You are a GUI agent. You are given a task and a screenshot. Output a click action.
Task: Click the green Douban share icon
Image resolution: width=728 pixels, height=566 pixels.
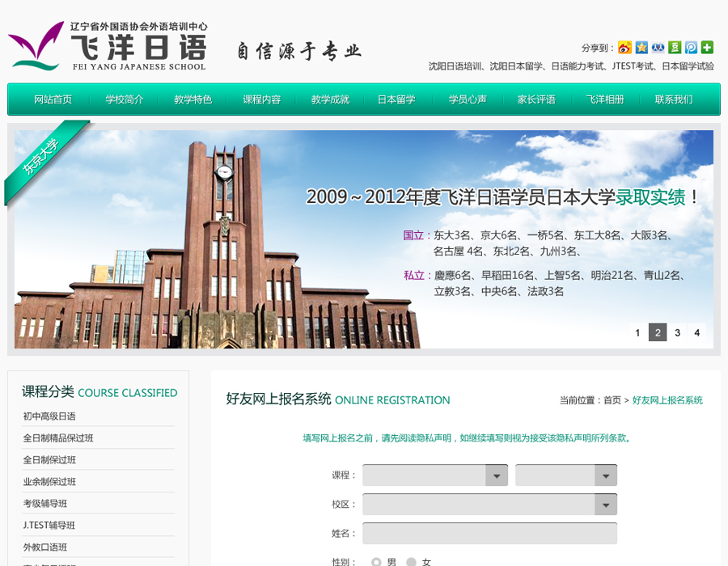tap(675, 48)
